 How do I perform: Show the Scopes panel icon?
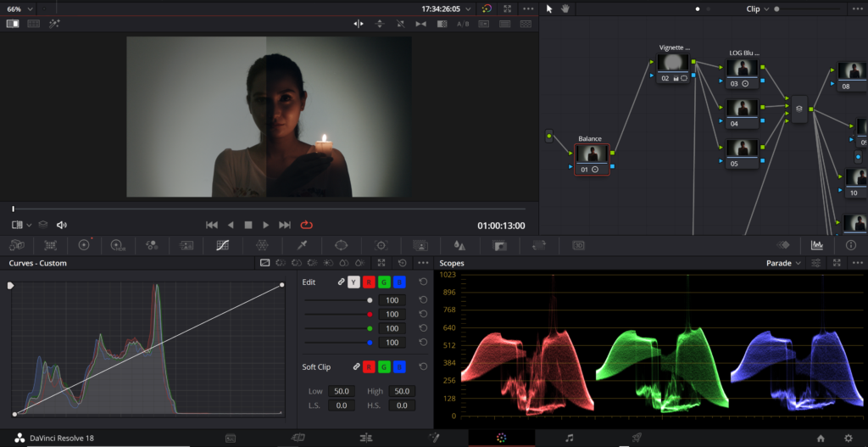pos(816,245)
